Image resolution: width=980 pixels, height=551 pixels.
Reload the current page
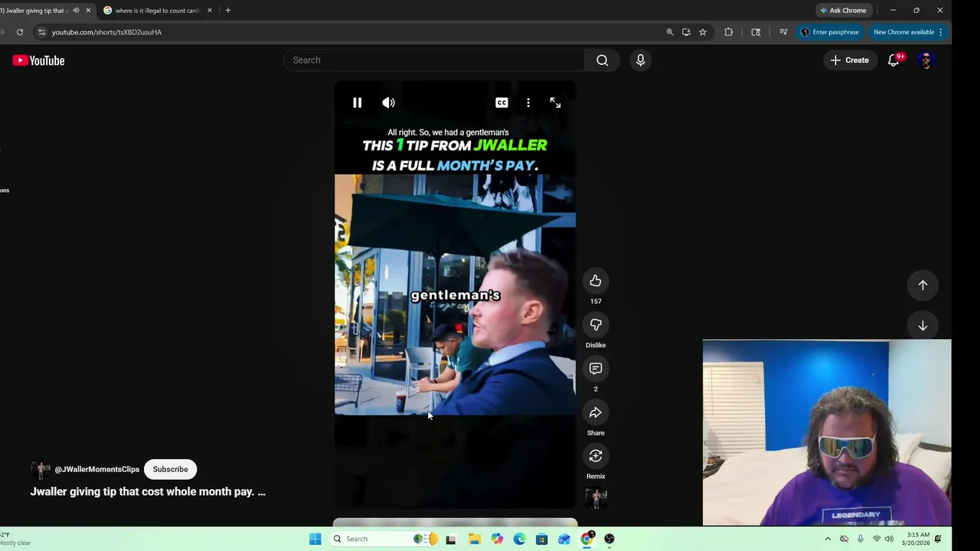click(20, 32)
